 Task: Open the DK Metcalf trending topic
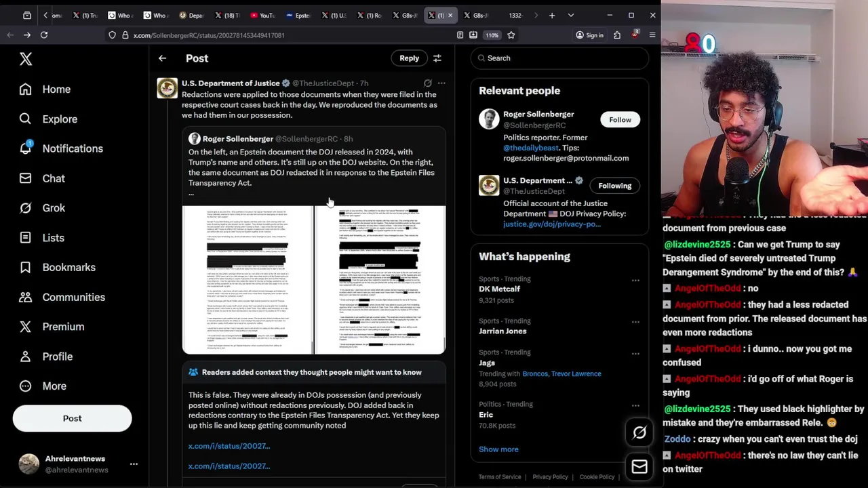click(x=499, y=289)
